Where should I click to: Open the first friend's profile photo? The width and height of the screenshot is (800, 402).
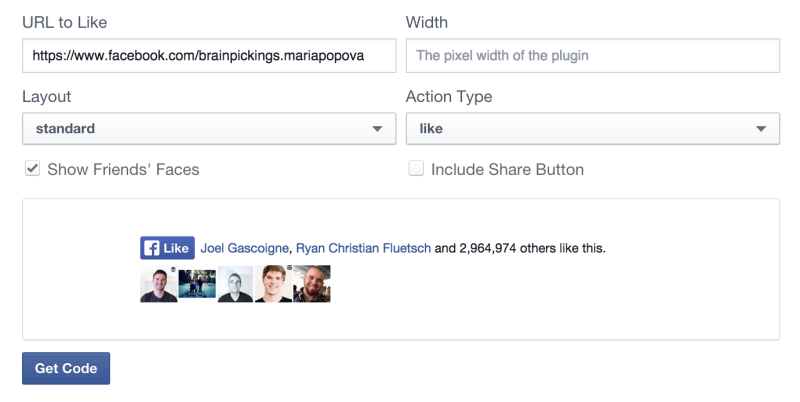(x=159, y=284)
